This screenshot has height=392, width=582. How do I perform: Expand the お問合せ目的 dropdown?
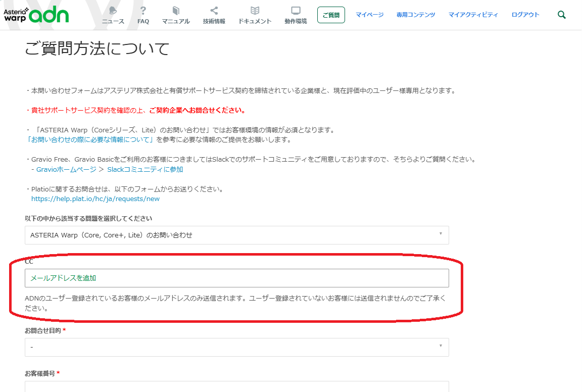tap(237, 347)
